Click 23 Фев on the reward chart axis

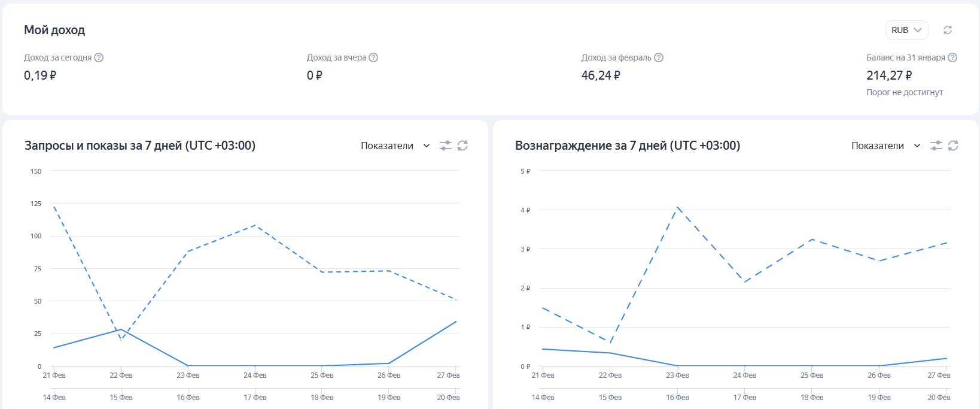[678, 375]
